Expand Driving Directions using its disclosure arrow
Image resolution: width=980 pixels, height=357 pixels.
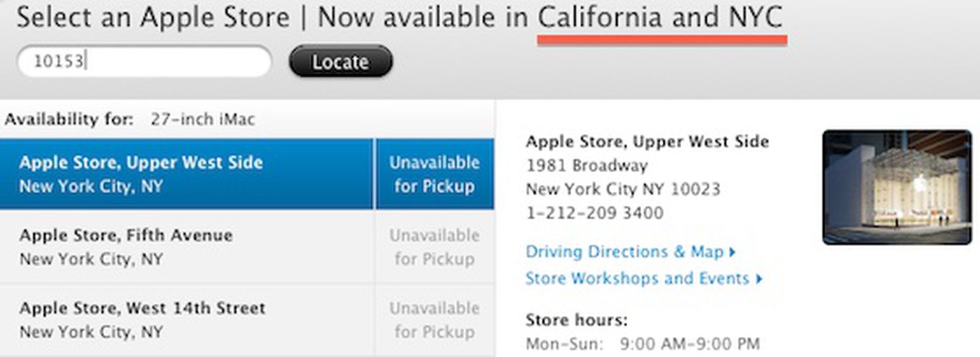(x=730, y=251)
